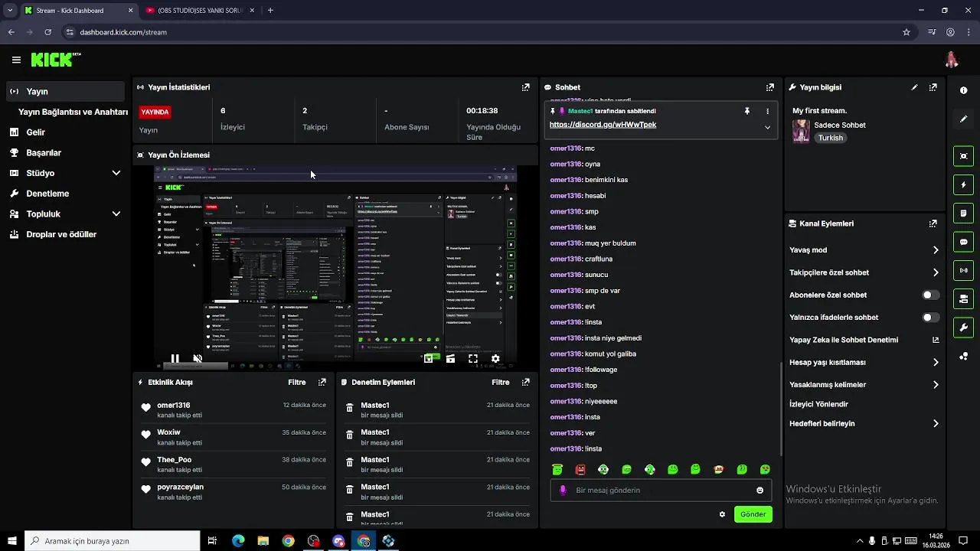Toggle the stream preview panel icon in sidebar

click(963, 156)
